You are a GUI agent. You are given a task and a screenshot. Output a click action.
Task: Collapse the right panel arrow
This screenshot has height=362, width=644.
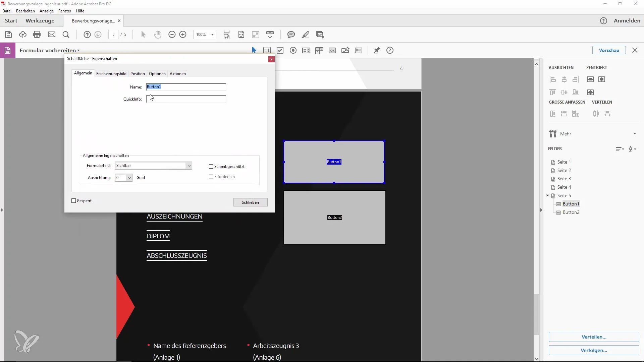[541, 210]
